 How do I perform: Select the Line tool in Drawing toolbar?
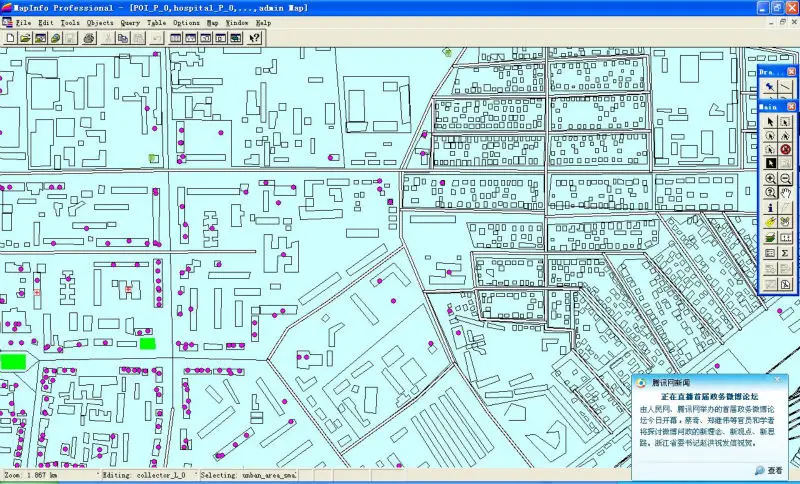[785, 87]
